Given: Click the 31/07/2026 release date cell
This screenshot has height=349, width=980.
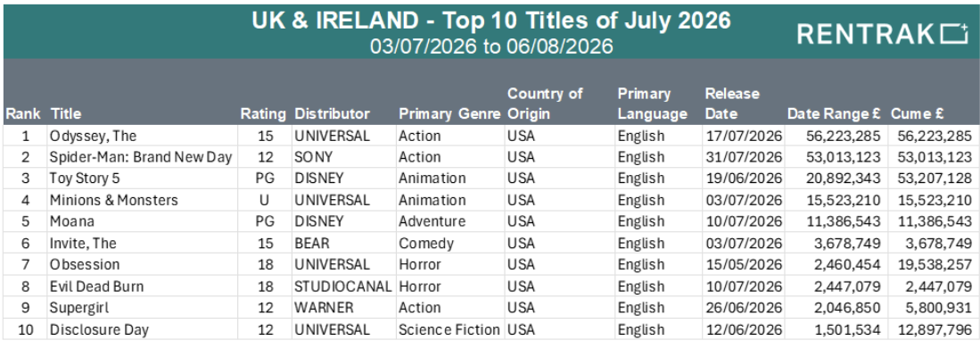Looking at the screenshot, I should tap(743, 157).
